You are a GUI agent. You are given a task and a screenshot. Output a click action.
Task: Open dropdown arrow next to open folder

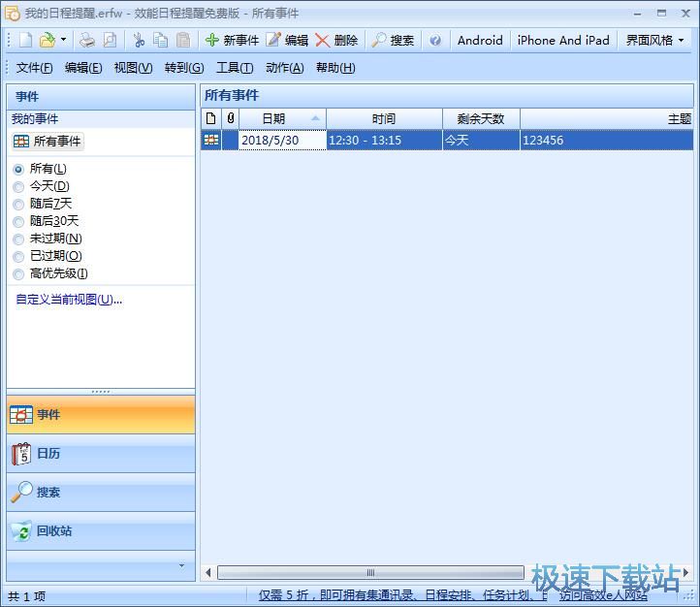(64, 40)
